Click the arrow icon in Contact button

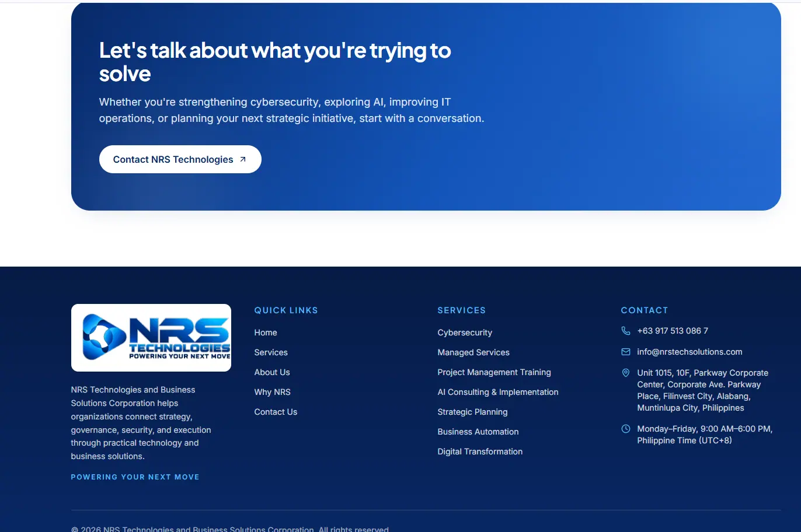[243, 159]
